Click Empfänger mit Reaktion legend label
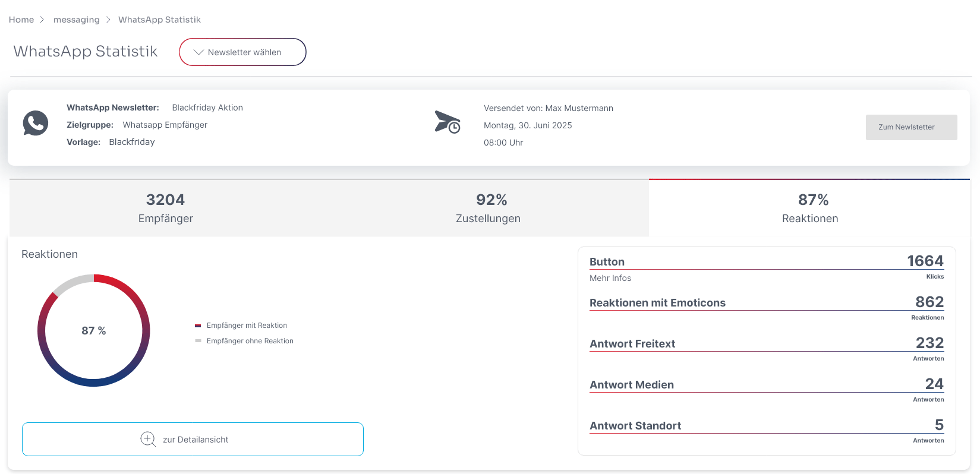 [247, 326]
